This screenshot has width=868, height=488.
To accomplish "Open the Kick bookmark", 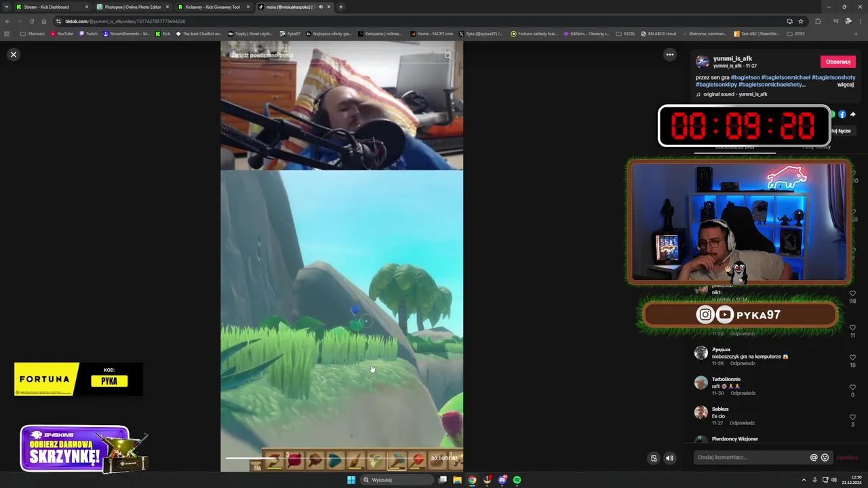I will (x=163, y=33).
